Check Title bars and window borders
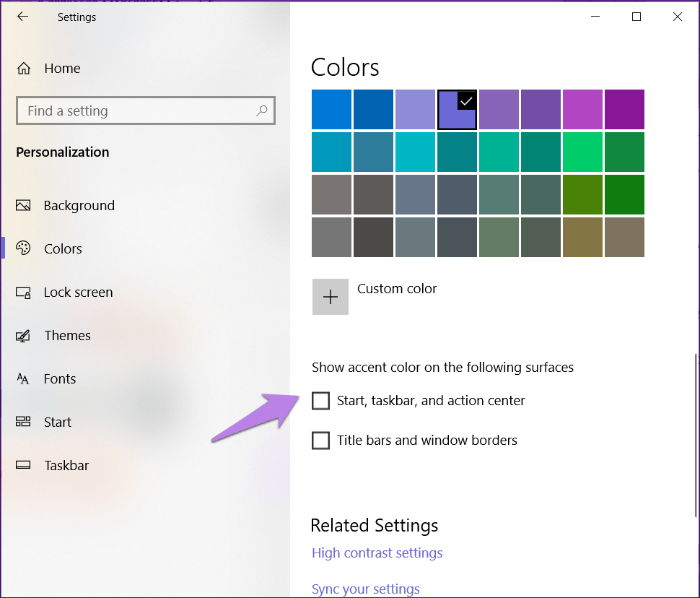This screenshot has height=598, width=700. (320, 441)
